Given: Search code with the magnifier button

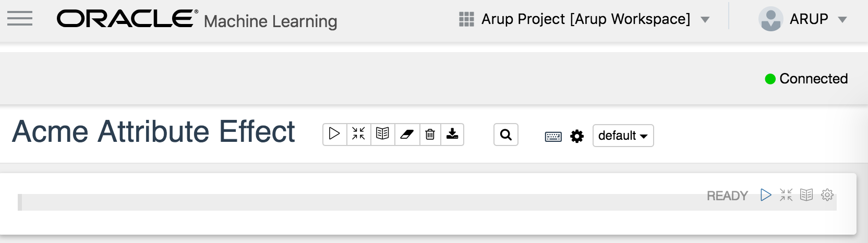Looking at the screenshot, I should click(x=505, y=135).
